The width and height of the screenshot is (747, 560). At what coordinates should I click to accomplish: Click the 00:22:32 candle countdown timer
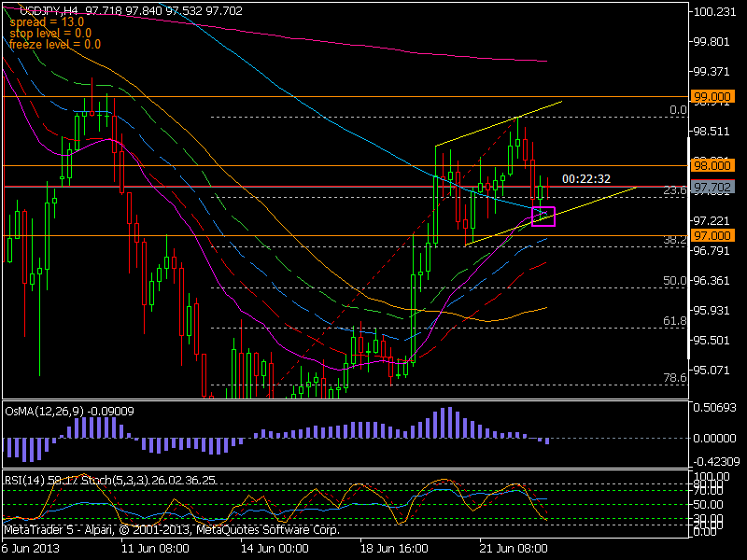(x=588, y=177)
